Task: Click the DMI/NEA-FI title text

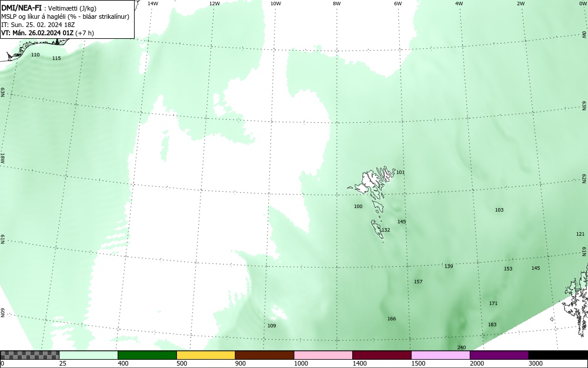Action: pyautogui.click(x=21, y=8)
